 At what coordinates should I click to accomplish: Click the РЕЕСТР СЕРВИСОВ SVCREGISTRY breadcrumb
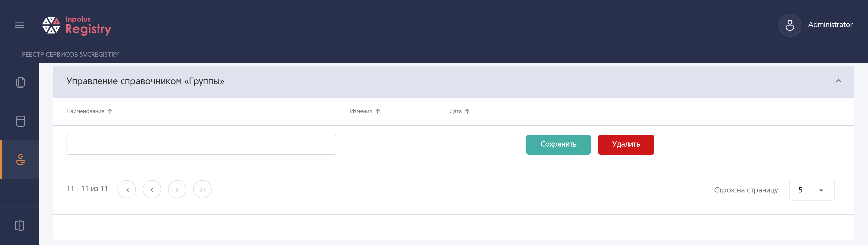[x=70, y=55]
